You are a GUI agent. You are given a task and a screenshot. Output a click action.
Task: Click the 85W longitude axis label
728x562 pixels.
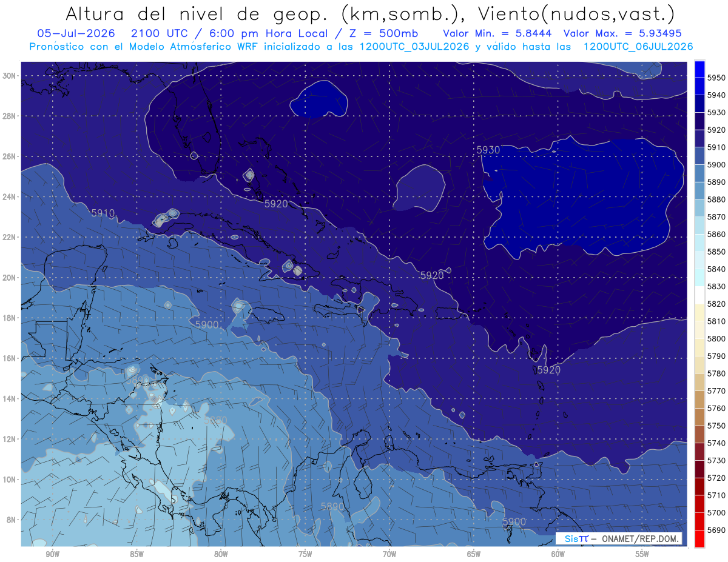click(136, 554)
